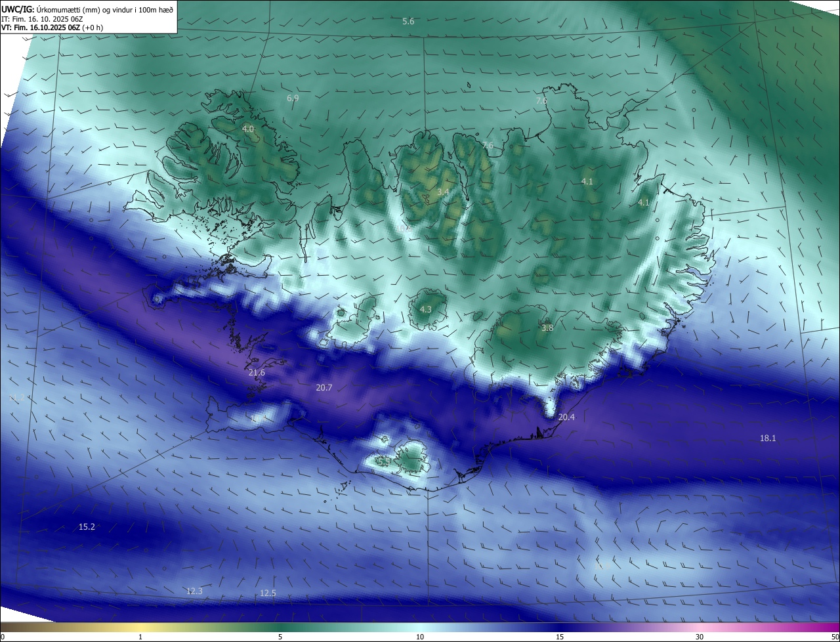Screen dimensions: 840x642
Task: Click the pink band of the color scale near 30
Action: [700, 627]
